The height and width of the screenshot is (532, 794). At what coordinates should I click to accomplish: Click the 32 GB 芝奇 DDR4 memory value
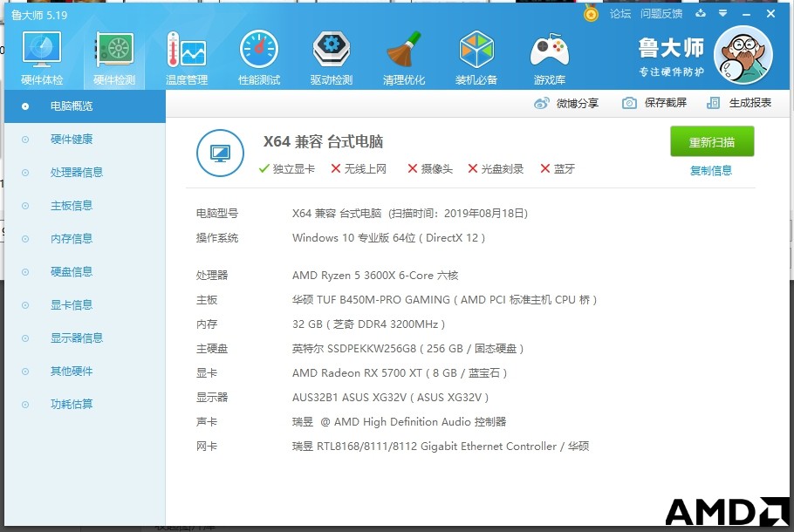tap(368, 324)
